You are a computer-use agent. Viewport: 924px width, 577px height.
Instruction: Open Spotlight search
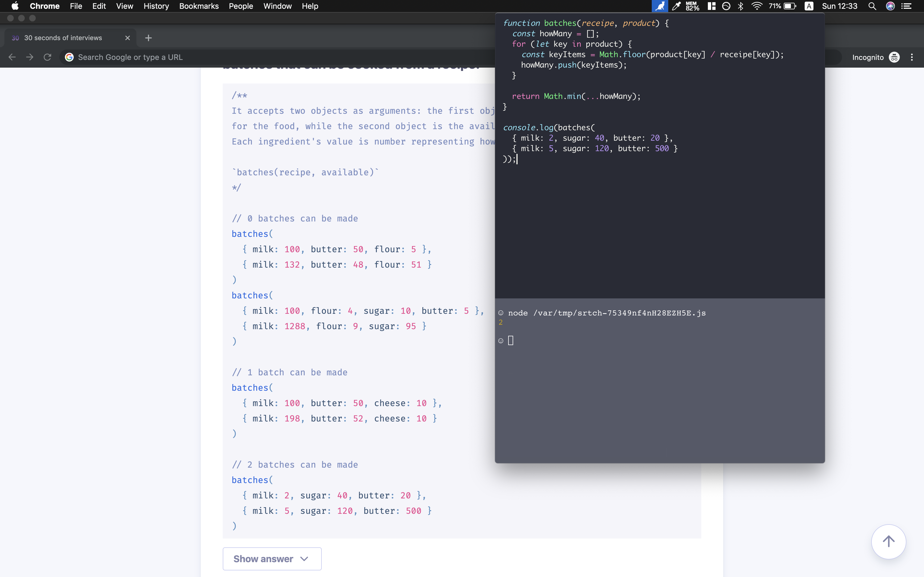click(x=872, y=6)
